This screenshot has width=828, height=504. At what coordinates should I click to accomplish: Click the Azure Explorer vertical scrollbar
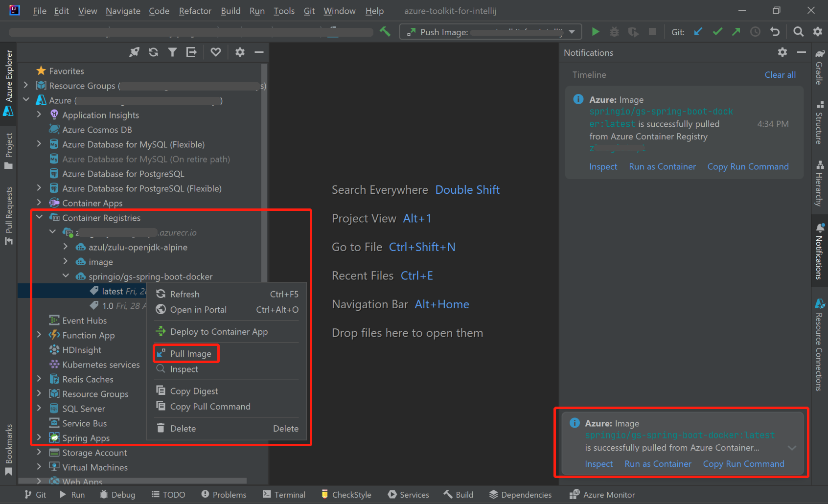(264, 174)
